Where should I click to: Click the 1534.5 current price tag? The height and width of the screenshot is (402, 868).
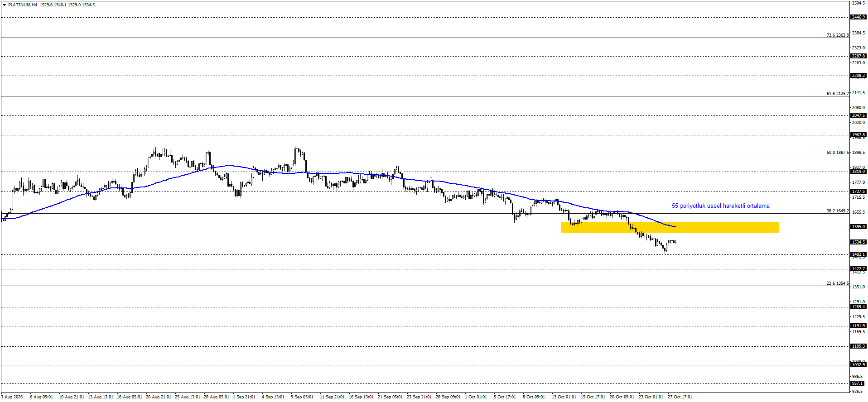coord(858,242)
